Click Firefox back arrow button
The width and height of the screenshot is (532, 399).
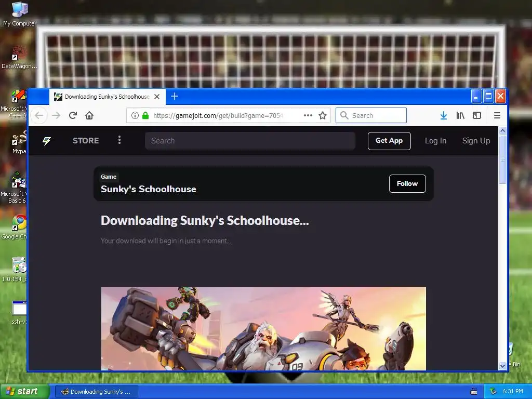(39, 116)
